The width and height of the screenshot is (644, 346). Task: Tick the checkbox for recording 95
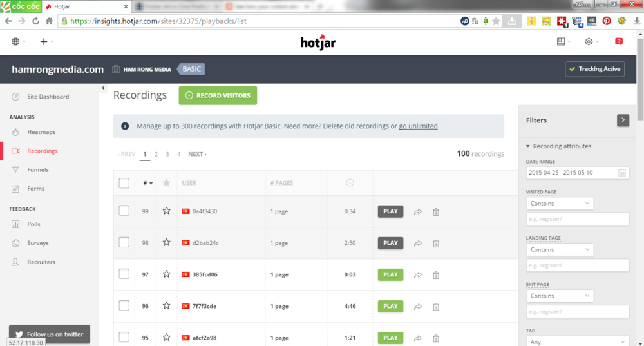[124, 338]
